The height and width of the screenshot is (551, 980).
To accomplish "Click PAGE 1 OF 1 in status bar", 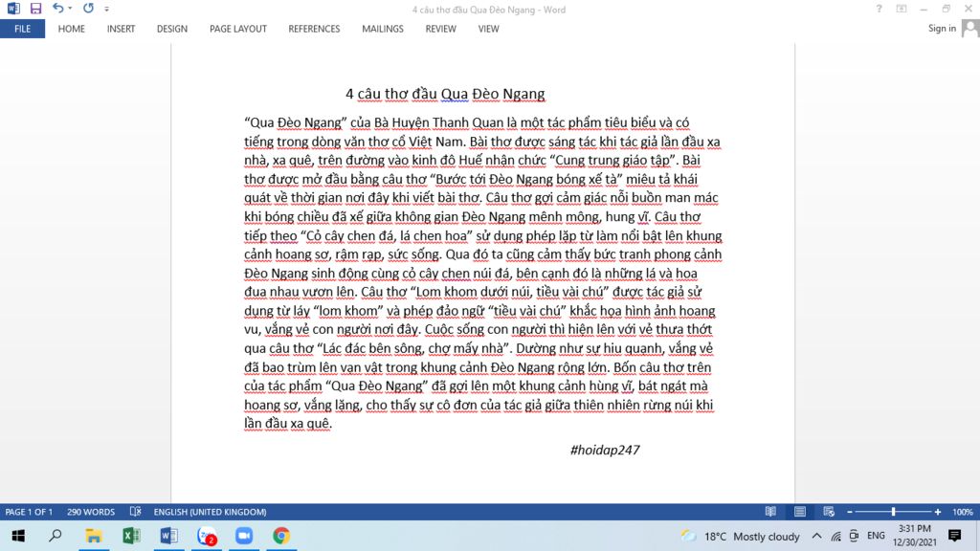I will 29,512.
